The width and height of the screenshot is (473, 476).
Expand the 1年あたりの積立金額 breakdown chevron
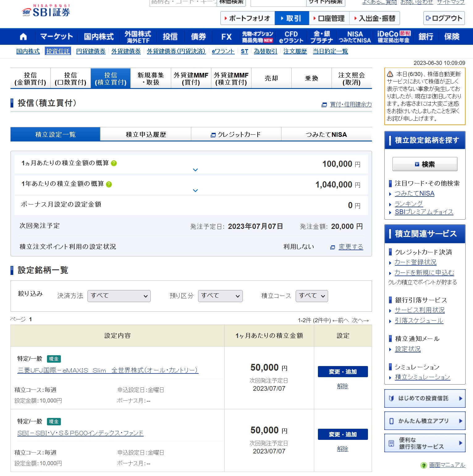pyautogui.click(x=195, y=190)
